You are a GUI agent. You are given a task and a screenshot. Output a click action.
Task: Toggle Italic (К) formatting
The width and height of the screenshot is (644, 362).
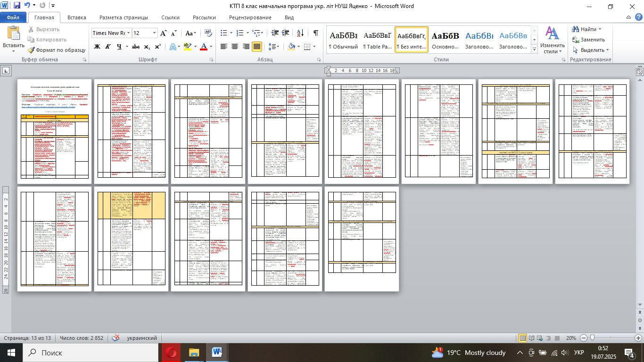[108, 47]
